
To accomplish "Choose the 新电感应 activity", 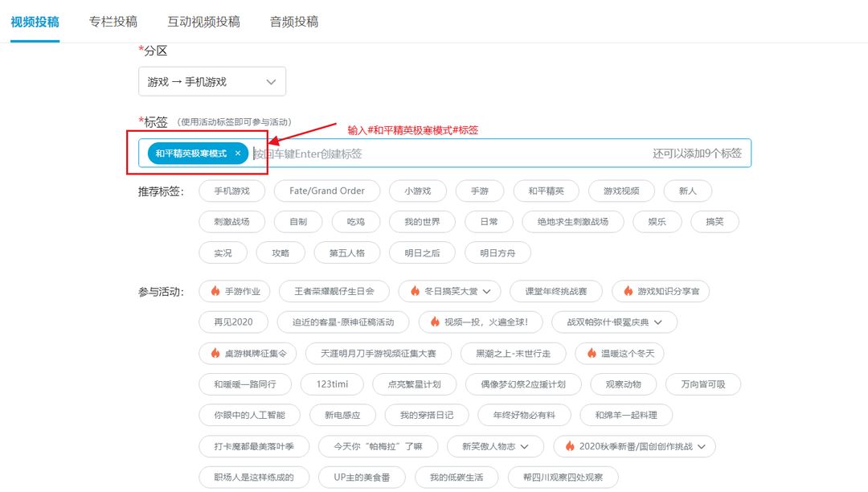I will click(x=342, y=415).
